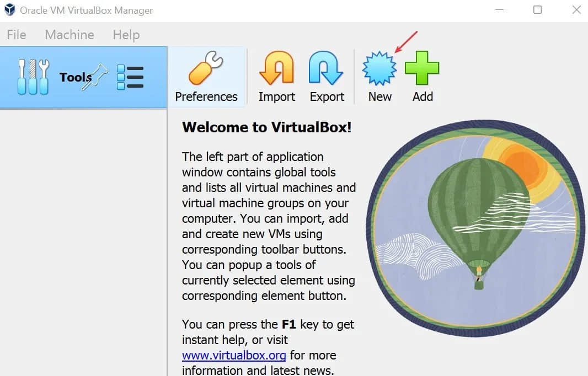Screen dimensions: 588x376
Task: Pin the Tools pane with pushpin icon
Action: click(x=97, y=78)
